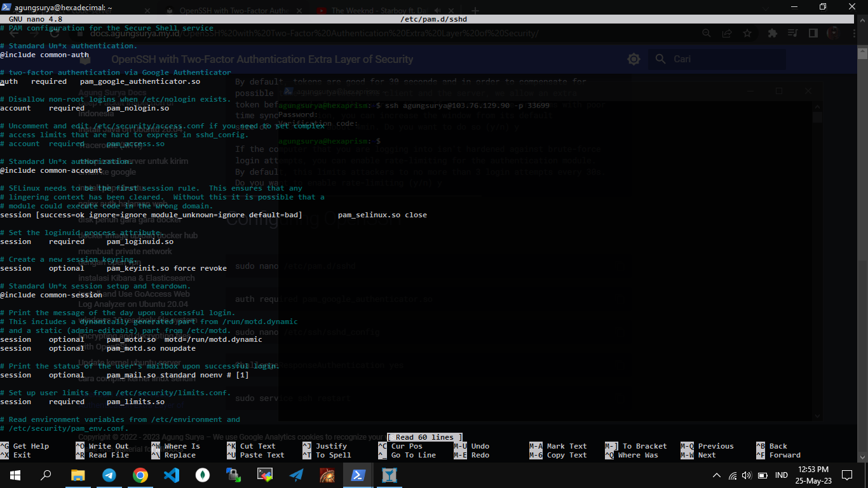
Task: Click the terminal scrollbar up arrow
Action: [x=862, y=20]
